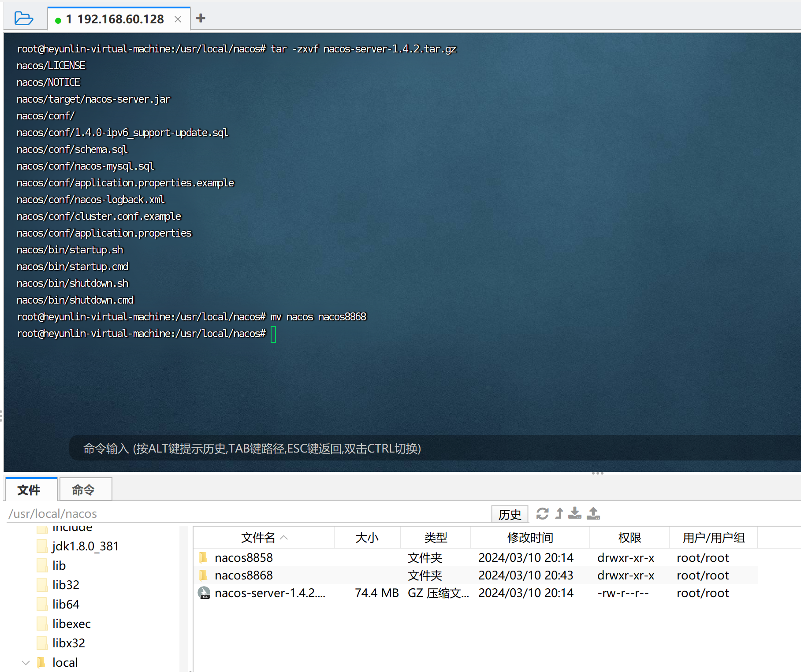The height and width of the screenshot is (672, 801).
Task: Select lib folder in the tree
Action: (x=59, y=565)
